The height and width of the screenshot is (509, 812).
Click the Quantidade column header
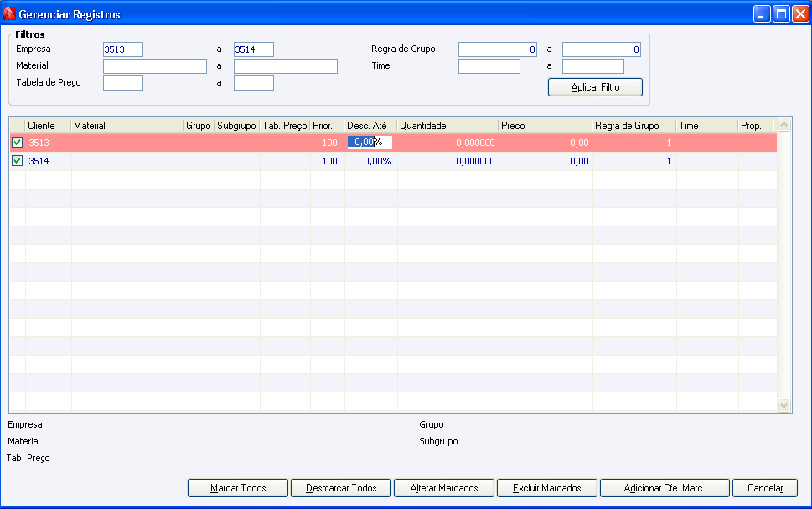click(448, 126)
